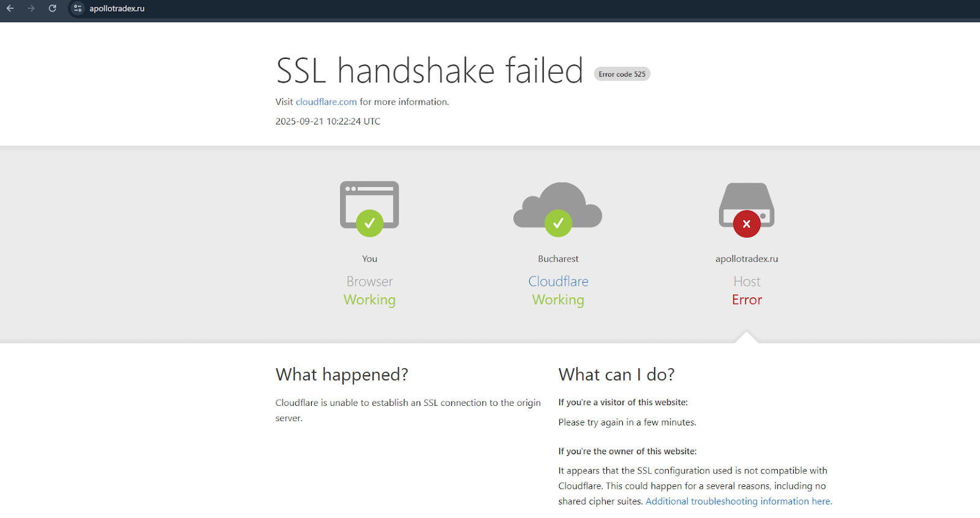Reload the page with the refresh icon

(x=53, y=9)
